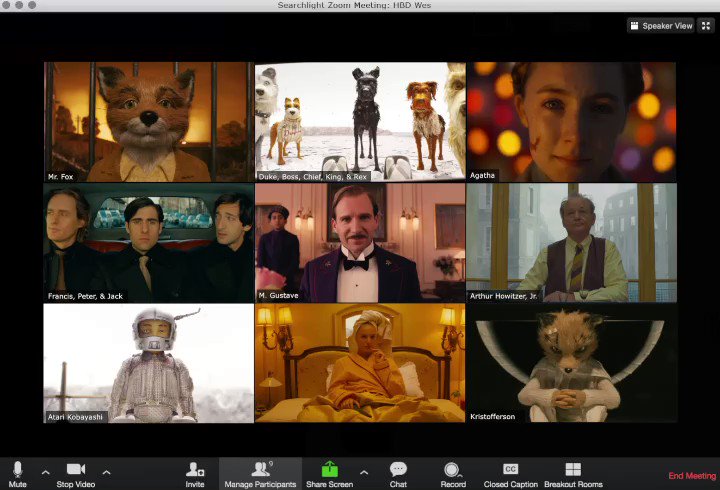Viewport: 720px width, 490px height.
Task: Select the Duke, Boss, Chief, King, & Rex tile
Action: (x=360, y=122)
